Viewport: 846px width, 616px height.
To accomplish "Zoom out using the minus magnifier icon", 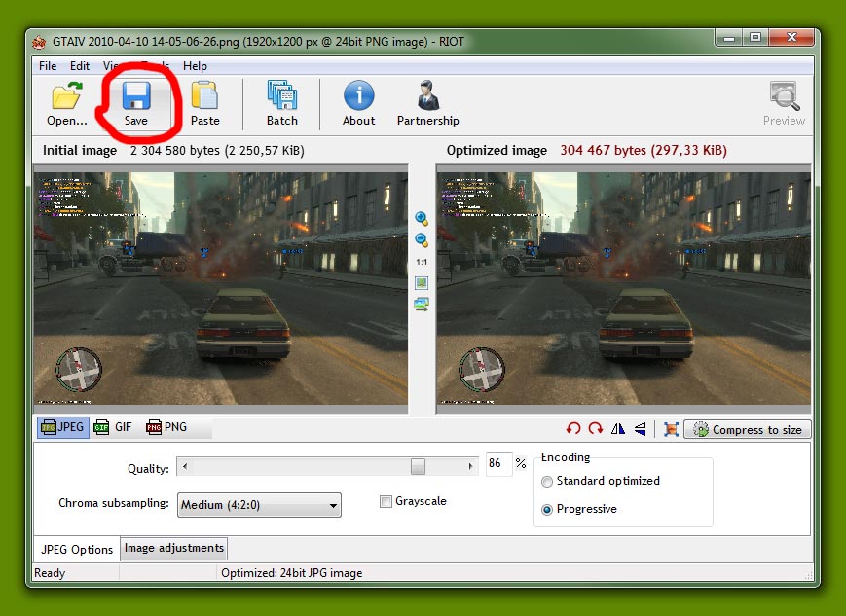I will pos(422,240).
